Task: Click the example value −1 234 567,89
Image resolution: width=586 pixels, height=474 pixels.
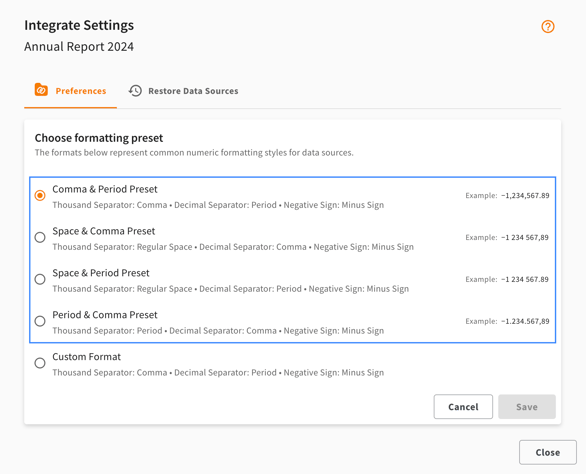Action: tap(525, 237)
